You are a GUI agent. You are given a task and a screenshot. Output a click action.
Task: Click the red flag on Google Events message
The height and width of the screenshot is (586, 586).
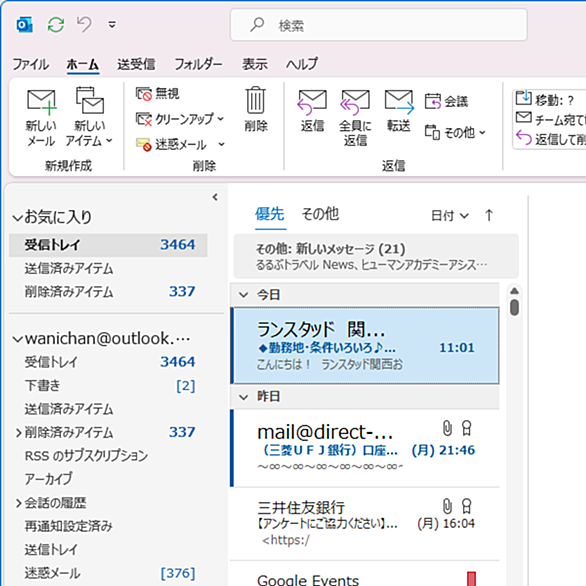[x=471, y=579]
